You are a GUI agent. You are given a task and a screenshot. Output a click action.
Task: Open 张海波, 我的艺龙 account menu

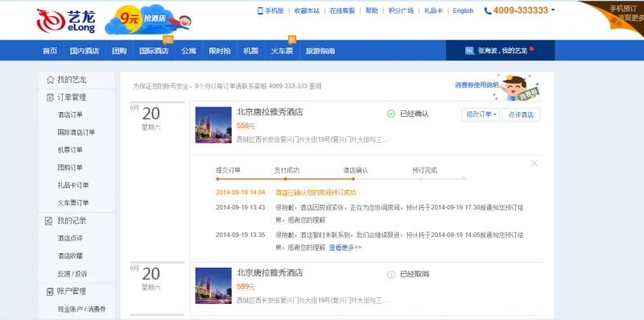pyautogui.click(x=500, y=51)
